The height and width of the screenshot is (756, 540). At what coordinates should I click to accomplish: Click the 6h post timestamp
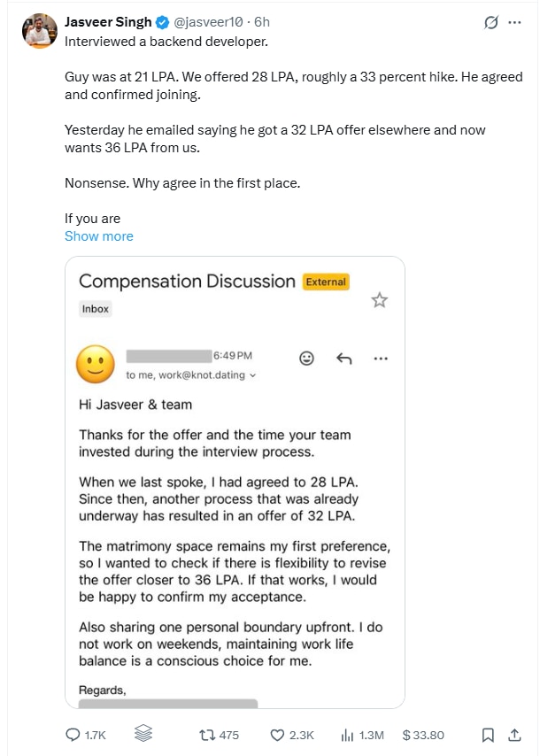262,22
